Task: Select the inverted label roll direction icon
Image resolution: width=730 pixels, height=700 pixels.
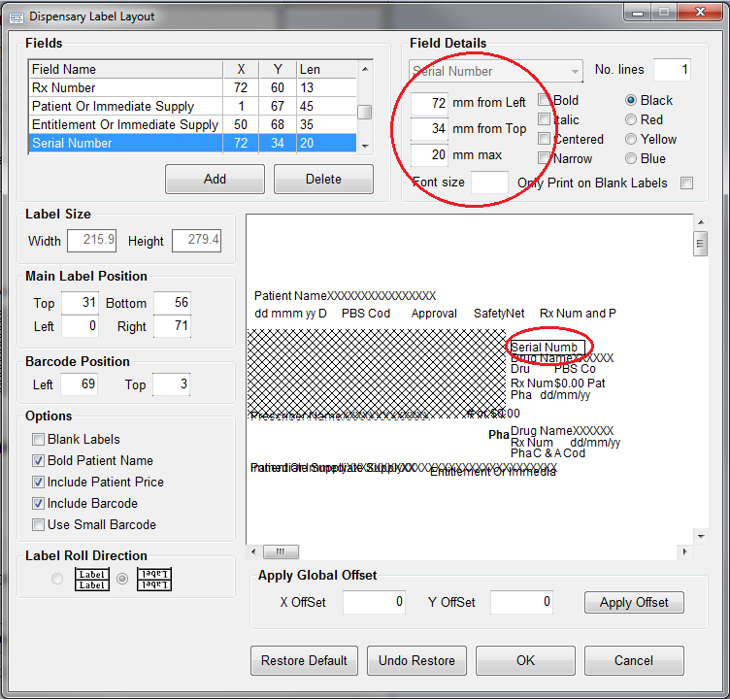Action: point(151,580)
